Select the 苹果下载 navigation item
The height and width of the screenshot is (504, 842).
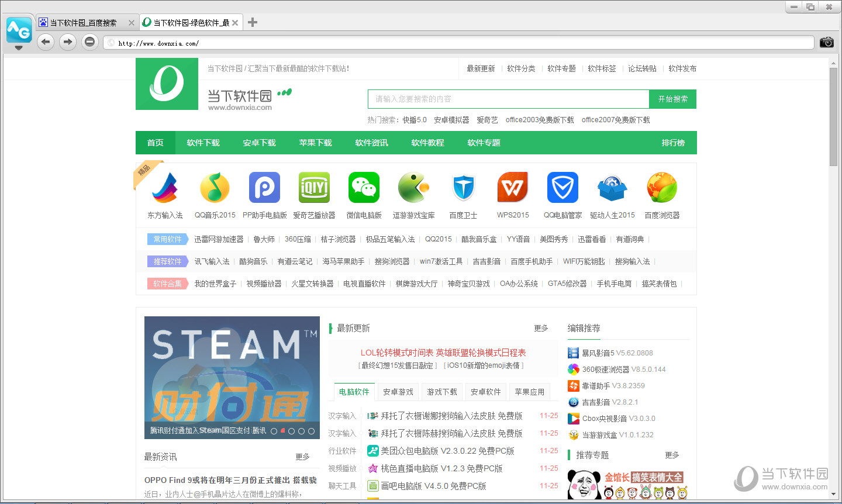pyautogui.click(x=315, y=143)
